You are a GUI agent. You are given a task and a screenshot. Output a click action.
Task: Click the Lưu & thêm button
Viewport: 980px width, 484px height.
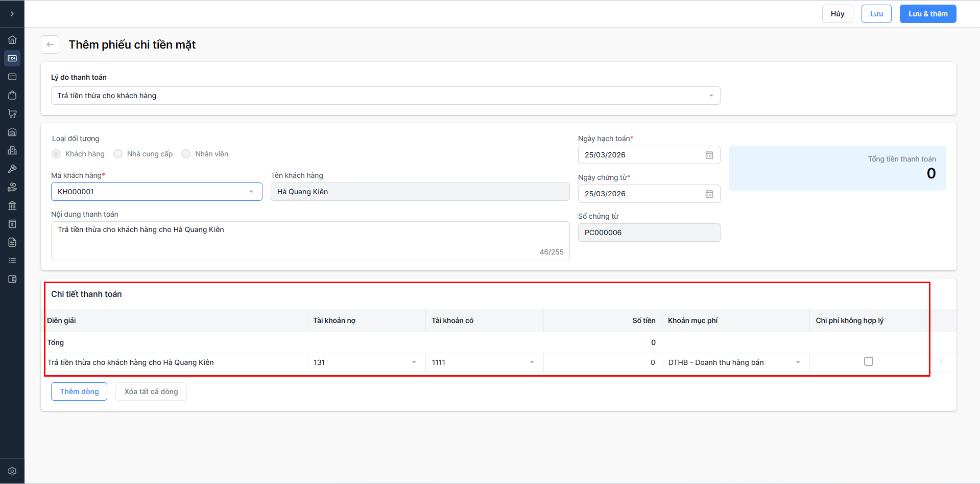(x=927, y=14)
